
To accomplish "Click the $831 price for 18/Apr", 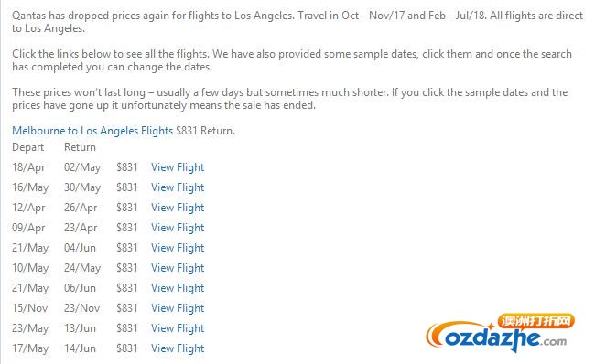I will tap(126, 167).
